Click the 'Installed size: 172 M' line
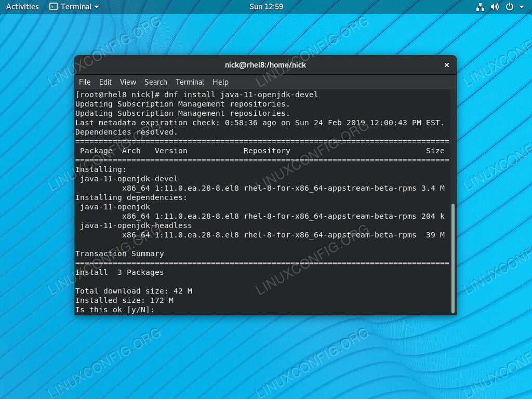The width and height of the screenshot is (532, 399). pos(124,300)
